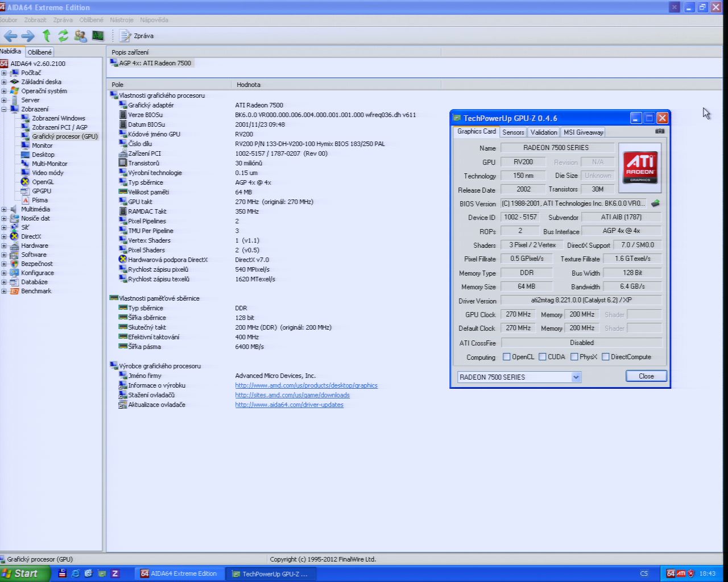This screenshot has width=728, height=582.
Task: Click the CS language indicator in taskbar
Action: pos(644,573)
